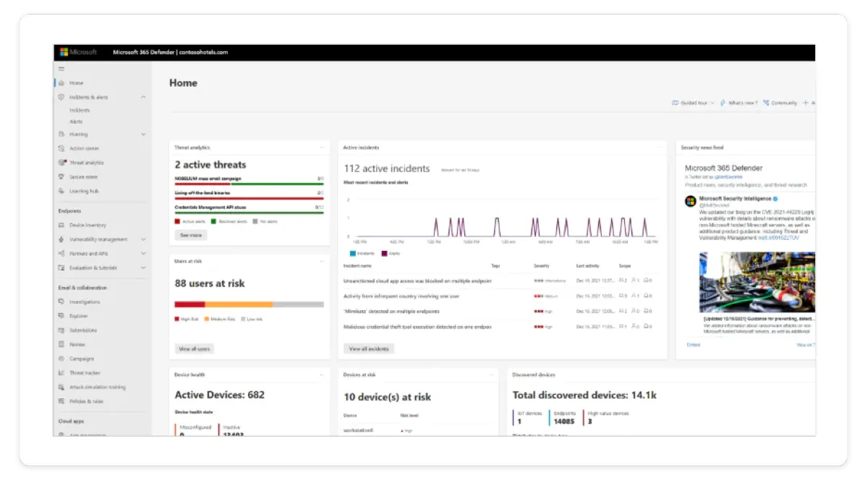868x481 pixels.
Task: Click the Partners and APIs icon
Action: (x=61, y=254)
